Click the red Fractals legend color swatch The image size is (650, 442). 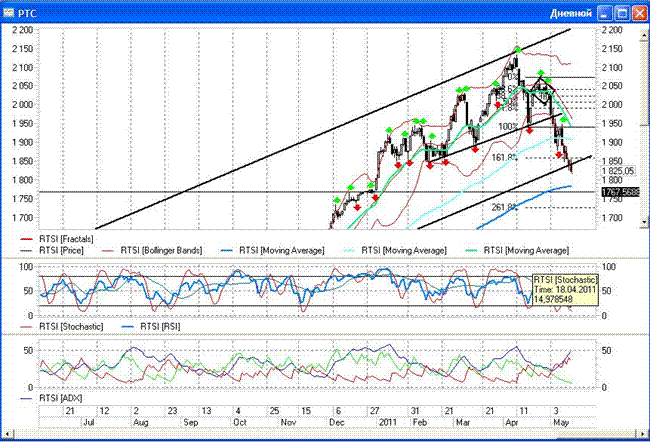(x=26, y=239)
